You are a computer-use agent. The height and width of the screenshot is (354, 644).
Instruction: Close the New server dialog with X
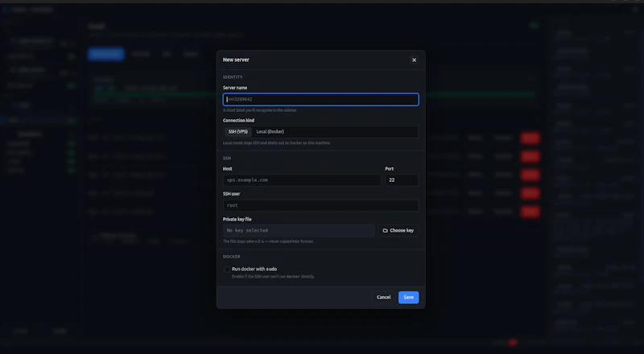click(414, 60)
